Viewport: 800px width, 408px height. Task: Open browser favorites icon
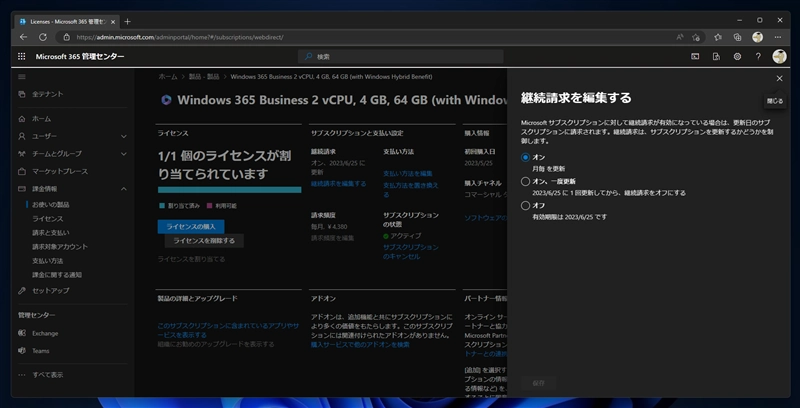pos(718,37)
